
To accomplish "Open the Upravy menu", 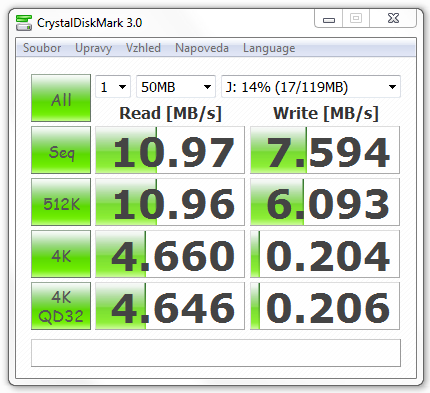I will pos(93,48).
